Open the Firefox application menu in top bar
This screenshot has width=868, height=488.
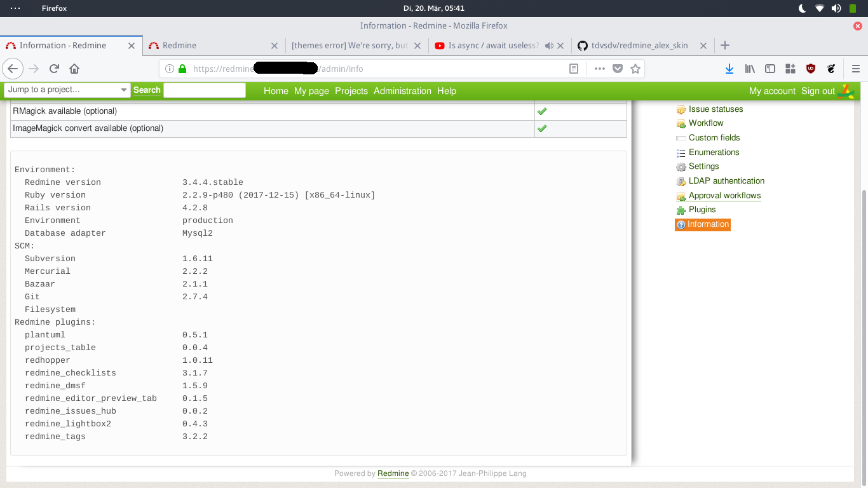coord(54,8)
